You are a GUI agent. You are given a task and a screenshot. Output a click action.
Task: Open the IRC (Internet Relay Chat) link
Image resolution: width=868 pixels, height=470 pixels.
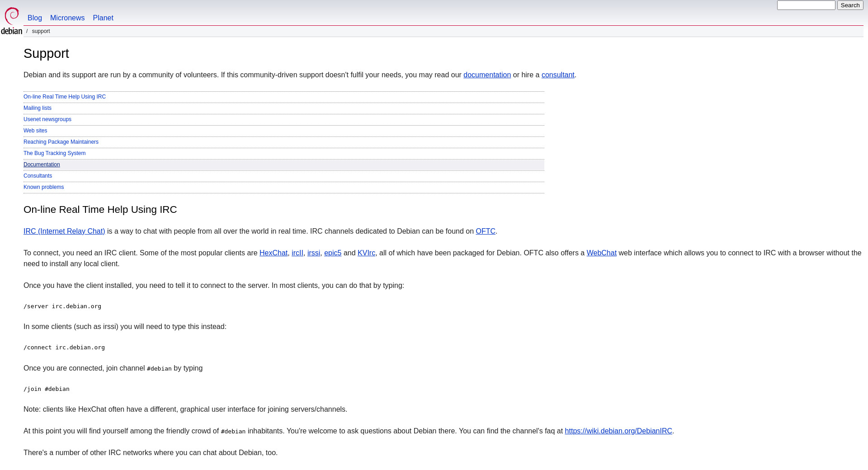pyautogui.click(x=64, y=231)
